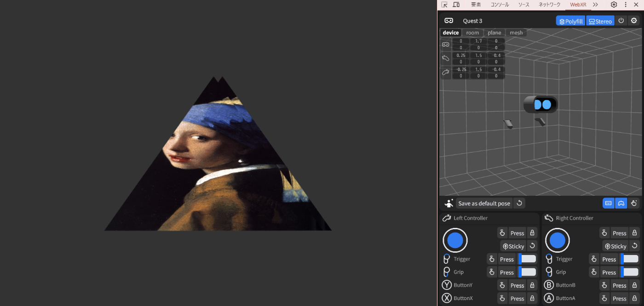Click the person pose icon

click(449, 204)
